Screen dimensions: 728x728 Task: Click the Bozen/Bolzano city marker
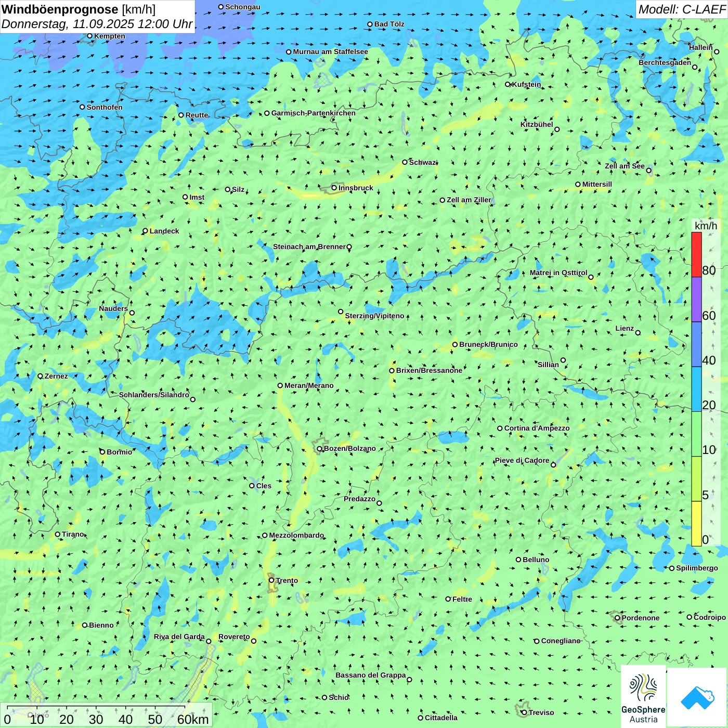(x=320, y=449)
